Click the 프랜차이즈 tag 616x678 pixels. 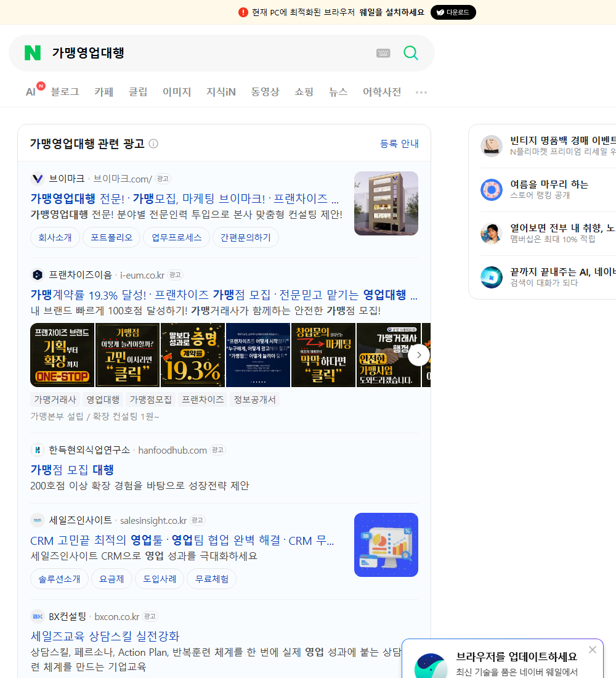pos(203,399)
